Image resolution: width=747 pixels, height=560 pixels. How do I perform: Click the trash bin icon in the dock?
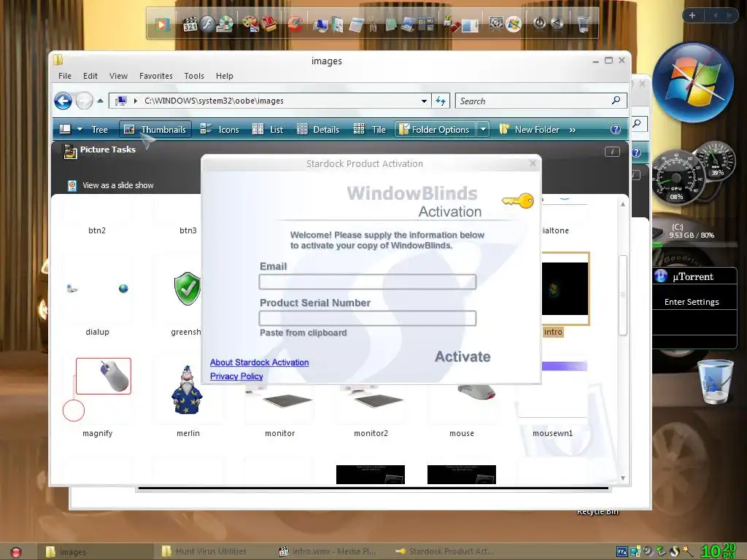click(583, 24)
